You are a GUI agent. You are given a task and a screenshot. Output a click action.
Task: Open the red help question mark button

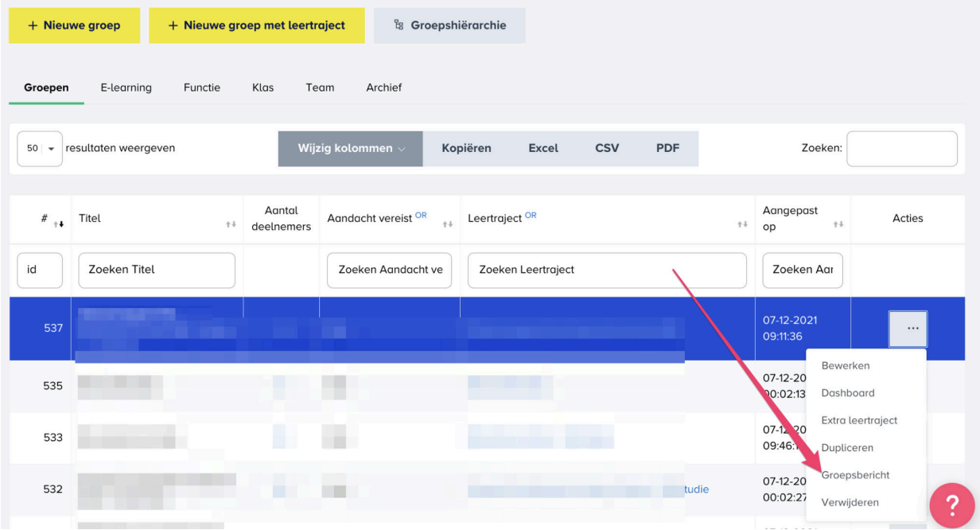tap(952, 505)
